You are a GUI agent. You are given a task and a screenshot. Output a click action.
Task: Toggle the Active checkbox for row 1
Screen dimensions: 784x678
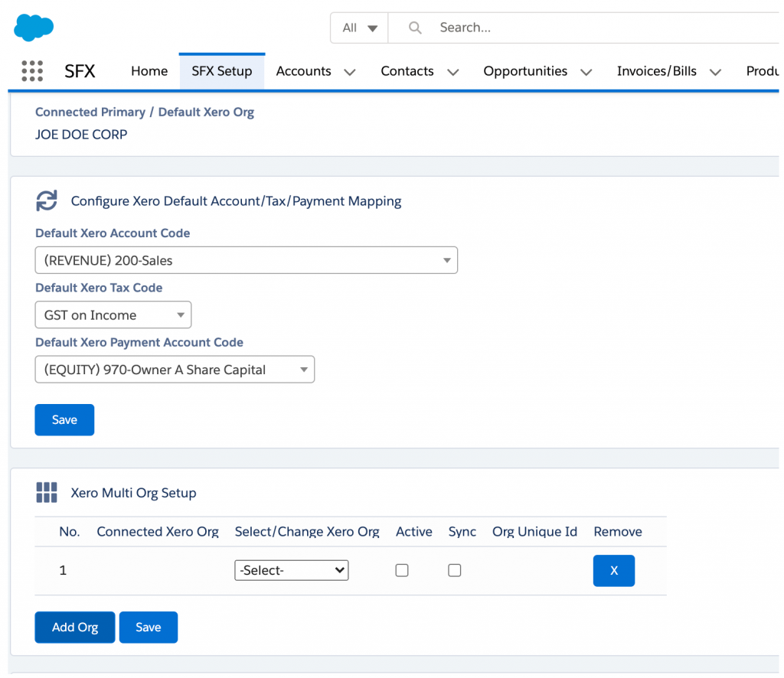pyautogui.click(x=402, y=570)
